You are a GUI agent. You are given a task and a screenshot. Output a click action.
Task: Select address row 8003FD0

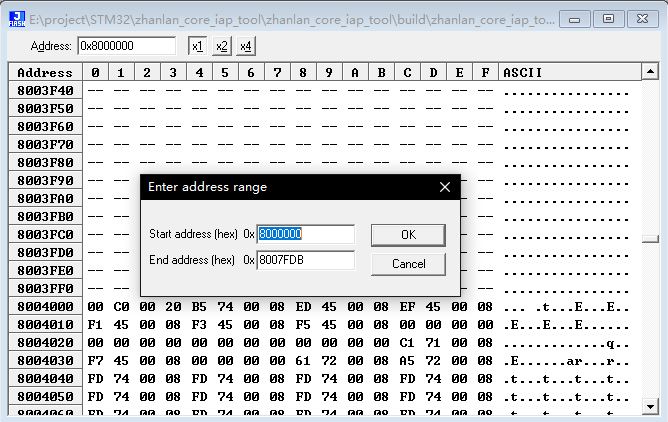(45, 253)
